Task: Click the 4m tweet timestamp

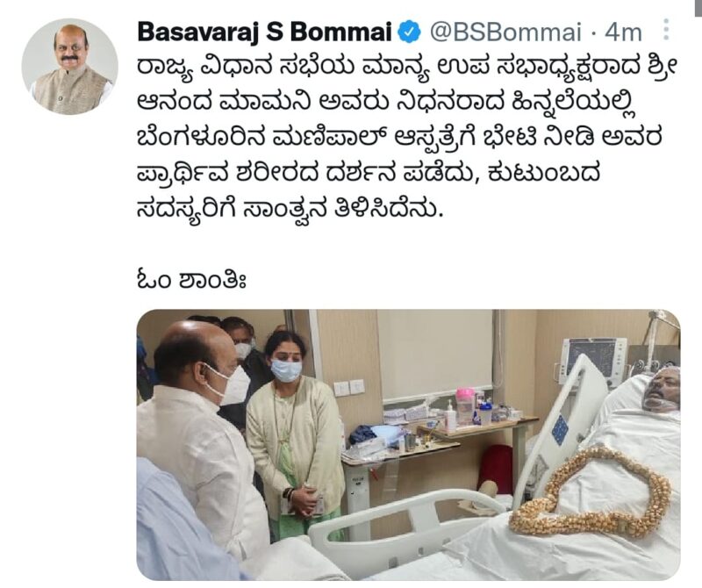Action: [x=623, y=32]
